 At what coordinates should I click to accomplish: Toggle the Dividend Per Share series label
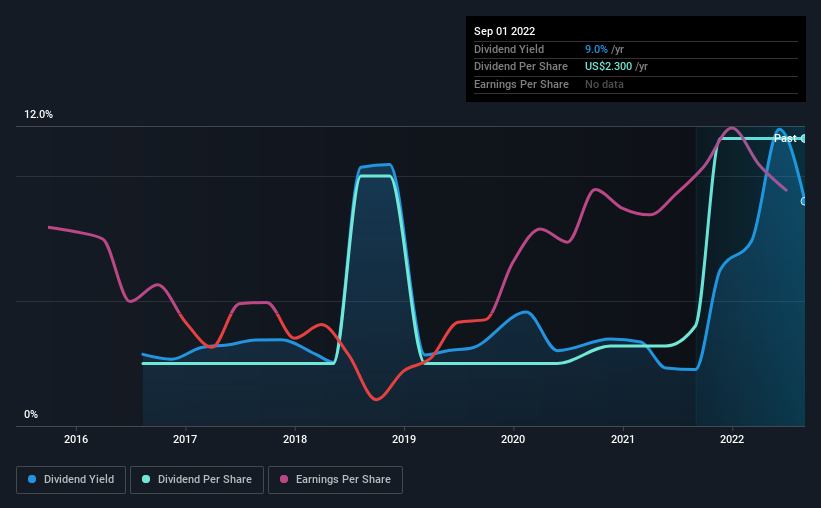pyautogui.click(x=204, y=480)
